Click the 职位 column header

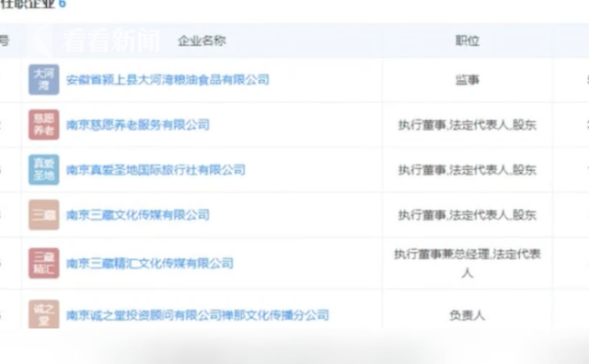pos(468,40)
